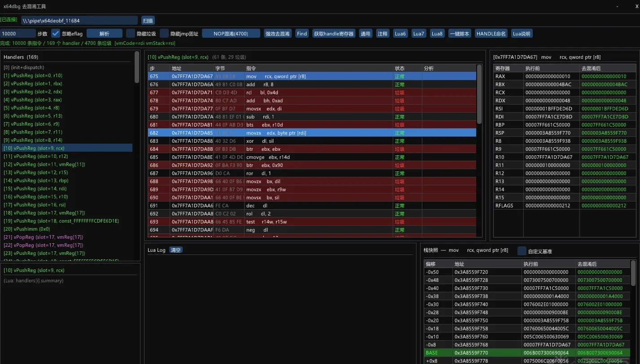Click the 一键脚本 button
Viewport: 640px width, 364px height.
460,34
